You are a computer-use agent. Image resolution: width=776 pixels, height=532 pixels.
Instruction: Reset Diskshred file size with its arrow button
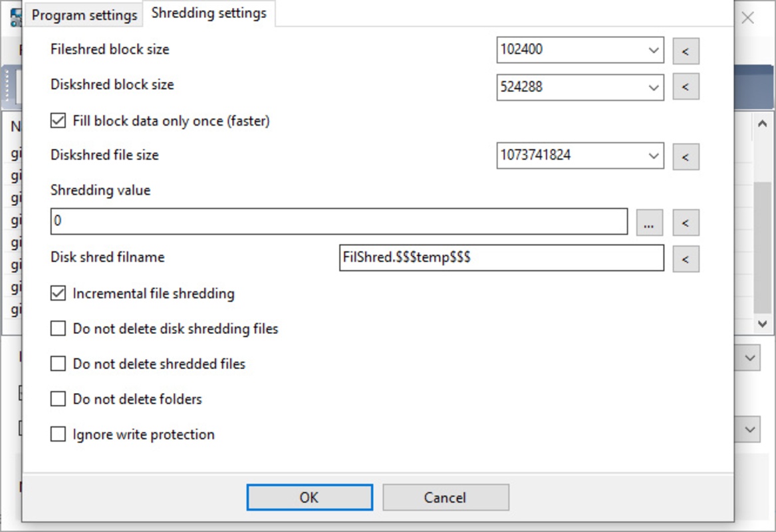coord(686,157)
